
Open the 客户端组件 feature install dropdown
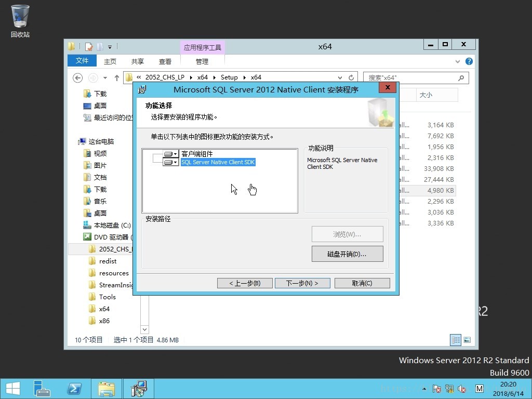coord(170,154)
